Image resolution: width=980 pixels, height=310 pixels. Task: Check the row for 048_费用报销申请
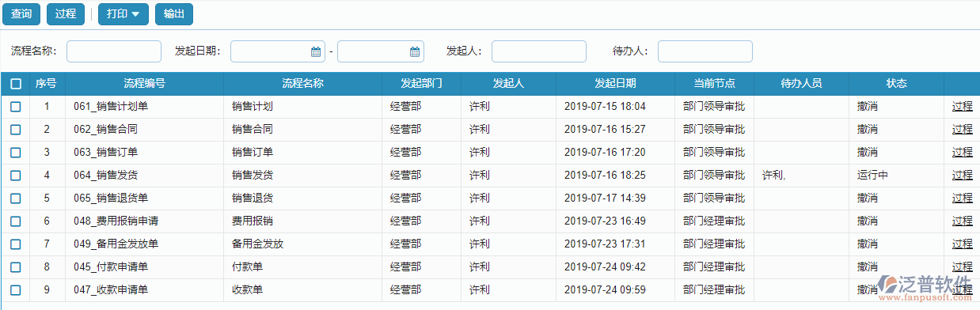[16, 221]
